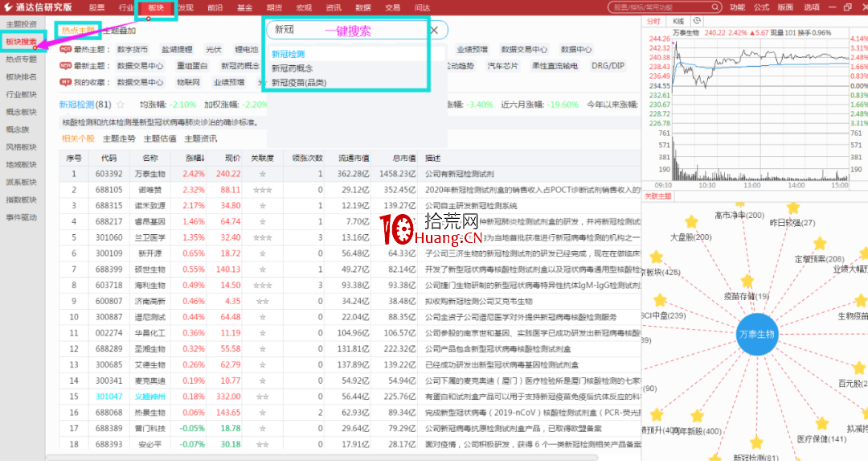Image resolution: width=868 pixels, height=461 pixels.
Task: Switch chart to 分时 tab
Action: 653,21
